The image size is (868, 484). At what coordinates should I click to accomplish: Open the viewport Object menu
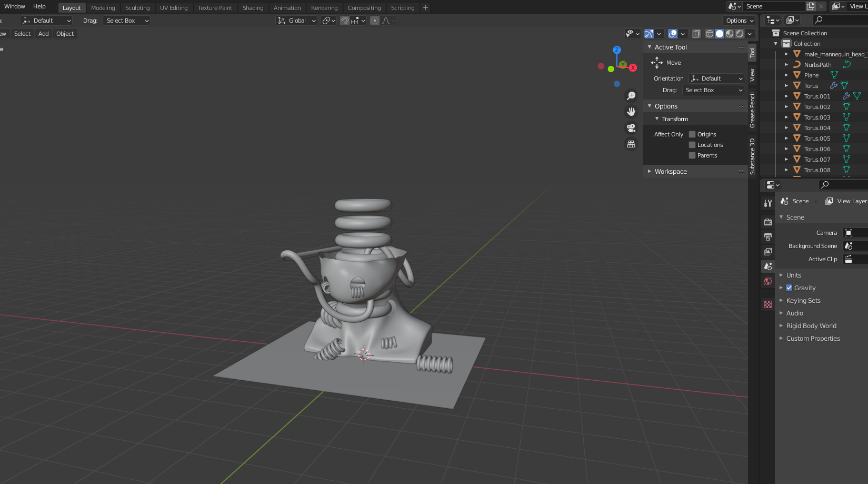[x=65, y=34]
